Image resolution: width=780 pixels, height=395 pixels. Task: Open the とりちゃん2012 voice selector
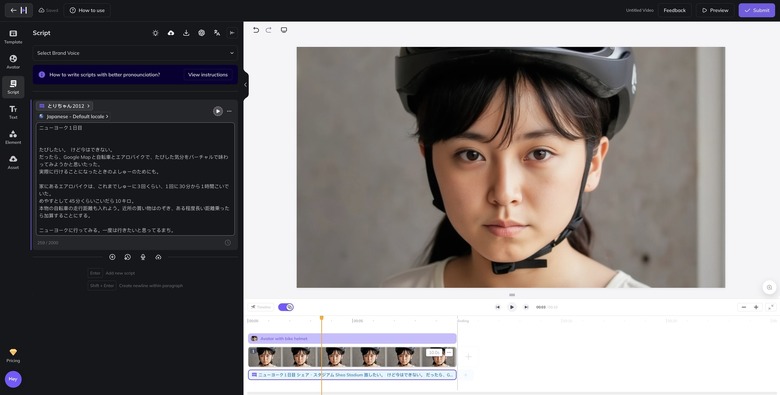[65, 106]
